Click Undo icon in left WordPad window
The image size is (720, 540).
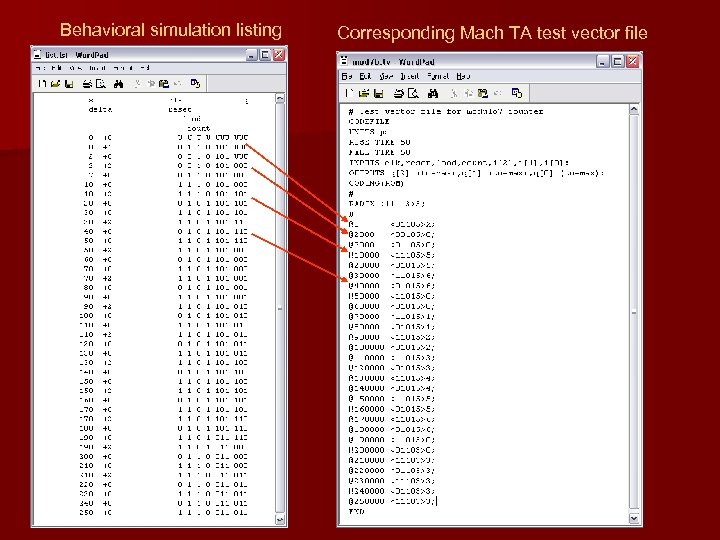click(177, 84)
